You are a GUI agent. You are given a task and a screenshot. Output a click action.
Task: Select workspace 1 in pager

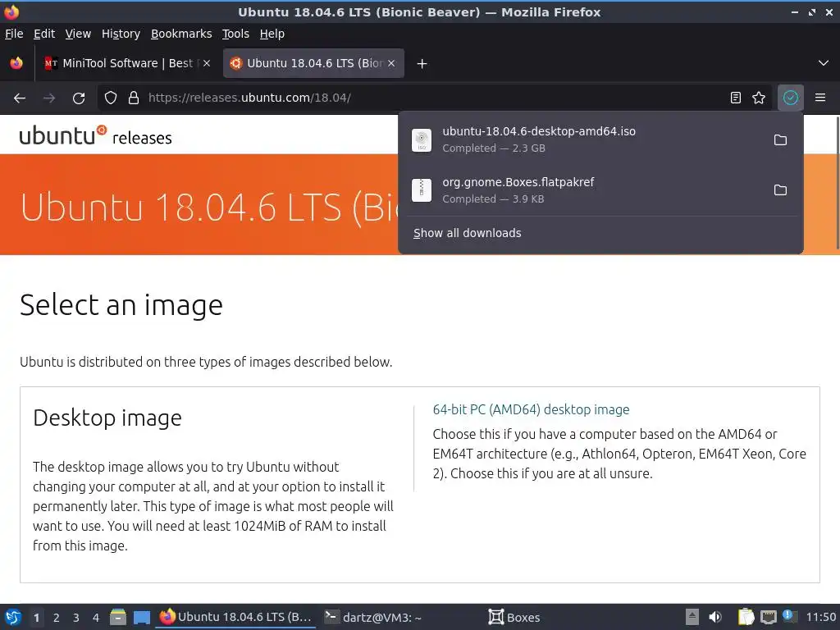tap(36, 618)
